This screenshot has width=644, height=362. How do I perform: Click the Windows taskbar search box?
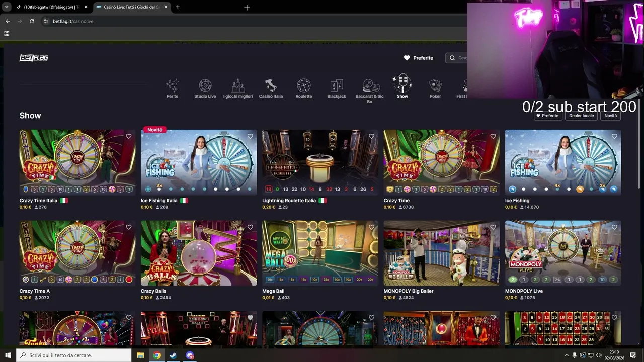point(73,355)
